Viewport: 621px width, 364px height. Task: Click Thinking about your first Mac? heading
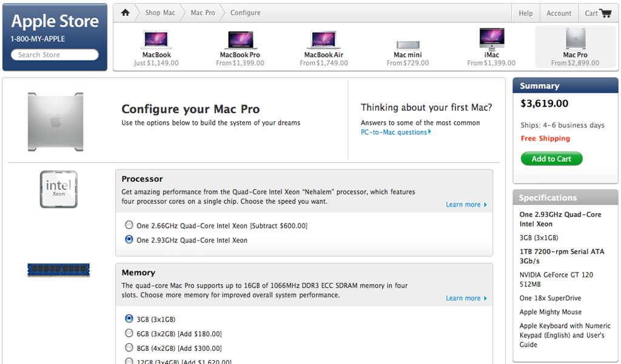(426, 108)
